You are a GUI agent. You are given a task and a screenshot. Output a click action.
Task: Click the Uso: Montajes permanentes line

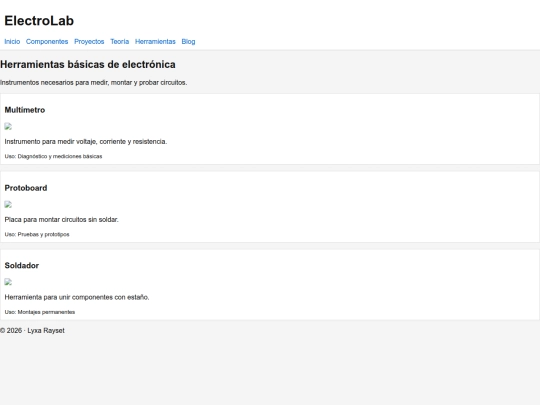click(x=40, y=312)
